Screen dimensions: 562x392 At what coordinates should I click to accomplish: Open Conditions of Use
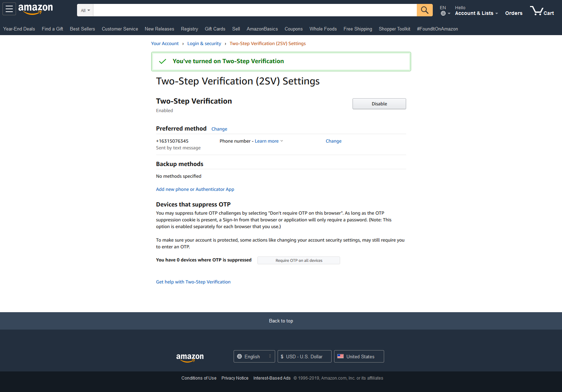click(199, 378)
